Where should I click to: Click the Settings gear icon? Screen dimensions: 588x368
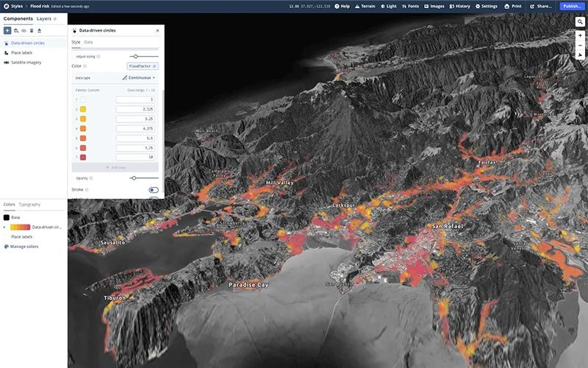[478, 7]
